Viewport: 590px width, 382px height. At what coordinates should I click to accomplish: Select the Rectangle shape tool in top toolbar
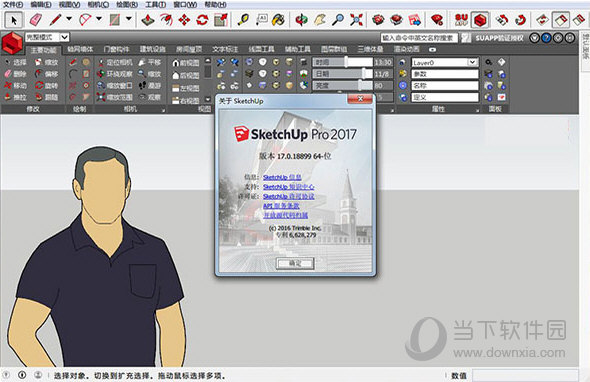(x=115, y=20)
